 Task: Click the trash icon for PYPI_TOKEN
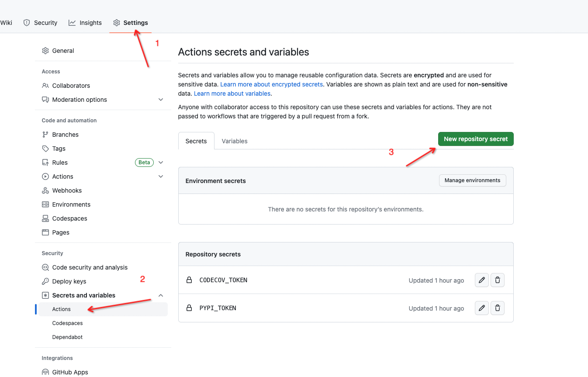[x=498, y=308]
